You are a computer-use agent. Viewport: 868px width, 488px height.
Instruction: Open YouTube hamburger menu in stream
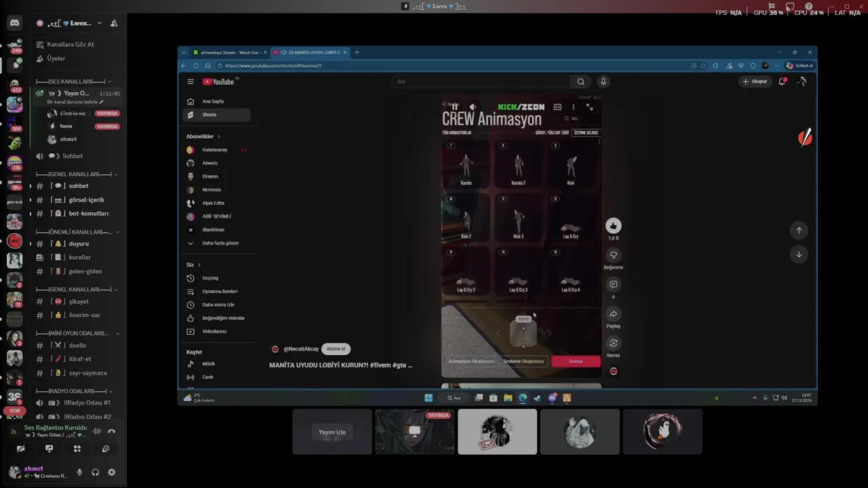point(191,81)
